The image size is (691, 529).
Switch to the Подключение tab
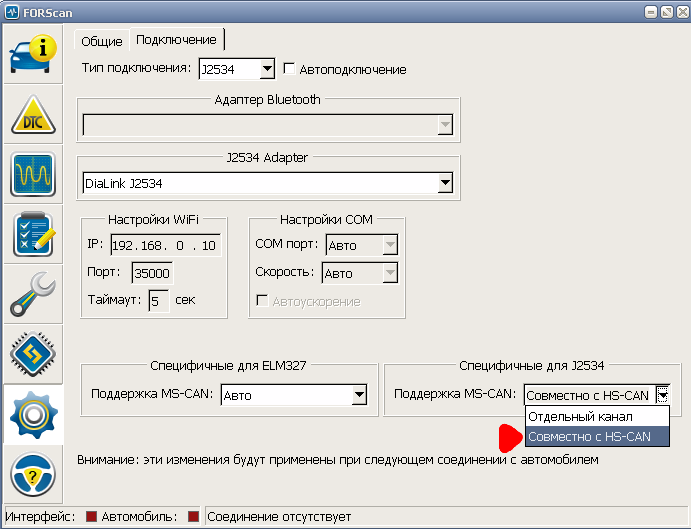pos(176,40)
